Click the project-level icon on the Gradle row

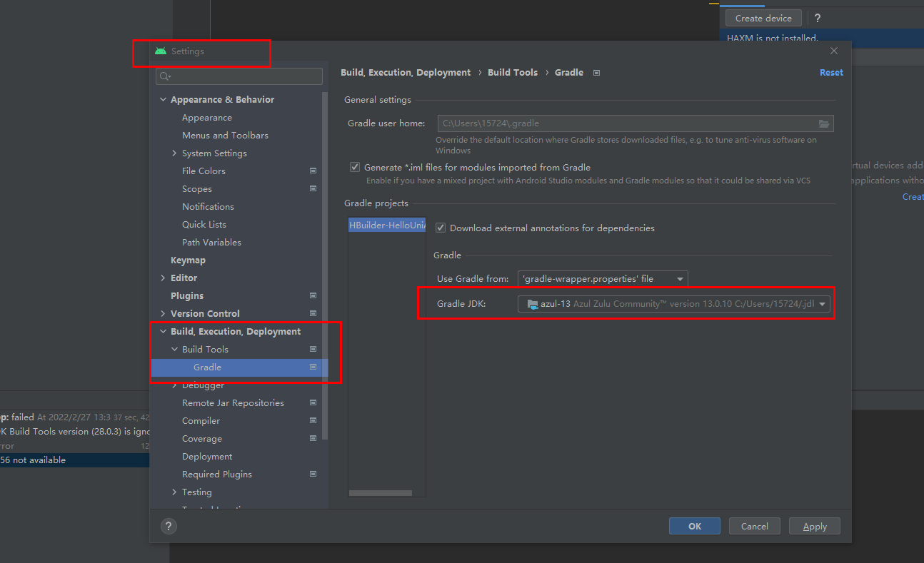pyautogui.click(x=313, y=367)
